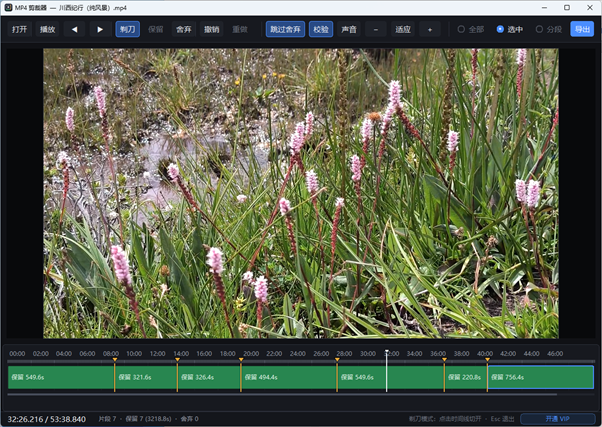Export video with 导出 button
Image resolution: width=602 pixels, height=427 pixels.
582,29
